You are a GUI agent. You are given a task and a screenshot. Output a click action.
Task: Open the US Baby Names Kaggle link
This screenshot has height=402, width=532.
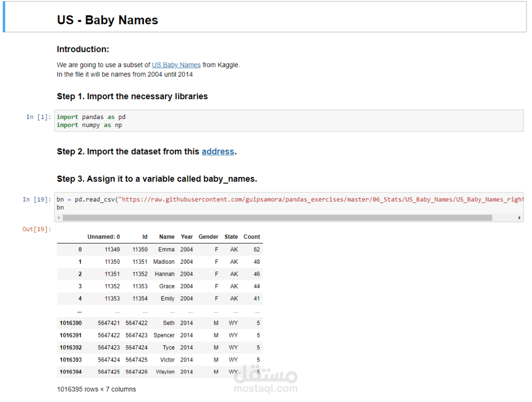176,65
